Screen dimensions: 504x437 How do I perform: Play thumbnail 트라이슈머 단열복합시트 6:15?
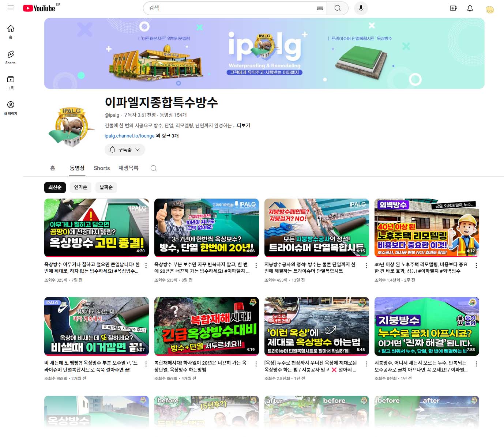pos(317,227)
